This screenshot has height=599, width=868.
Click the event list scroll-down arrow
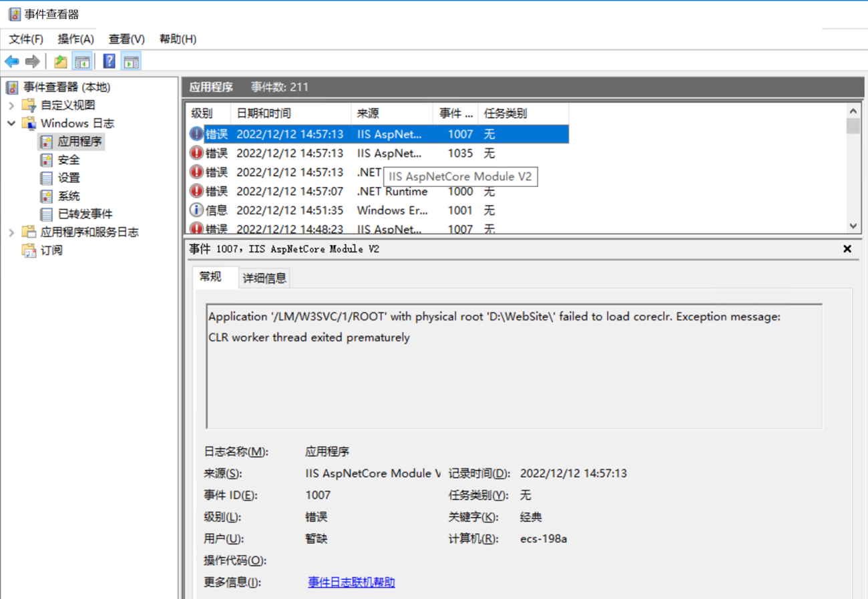coord(853,226)
